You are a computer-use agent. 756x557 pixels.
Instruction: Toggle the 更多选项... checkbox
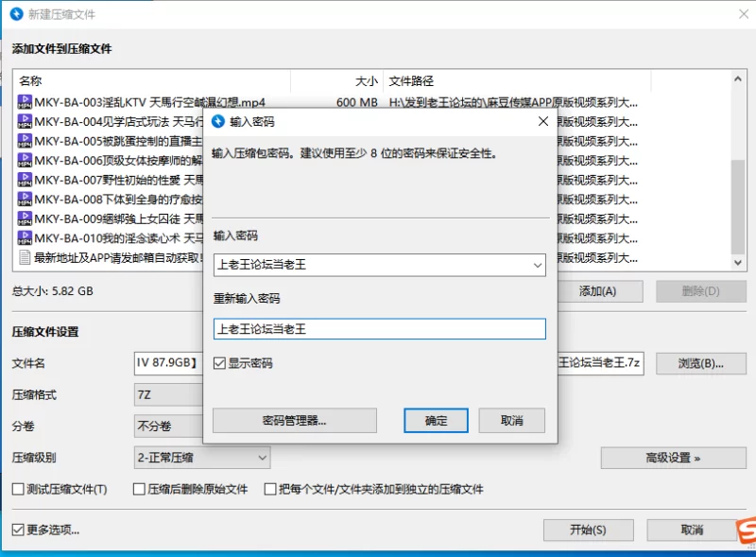(18, 530)
